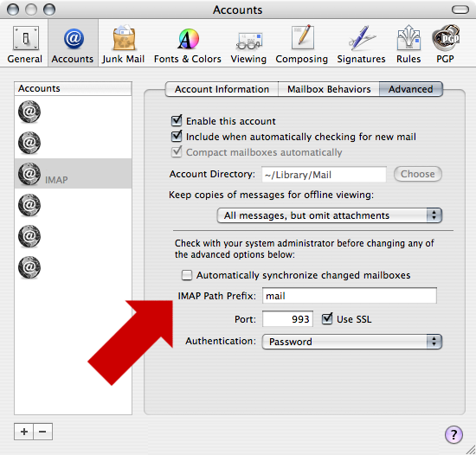
Task: Open the Signatures preferences pane
Action: coord(361,44)
